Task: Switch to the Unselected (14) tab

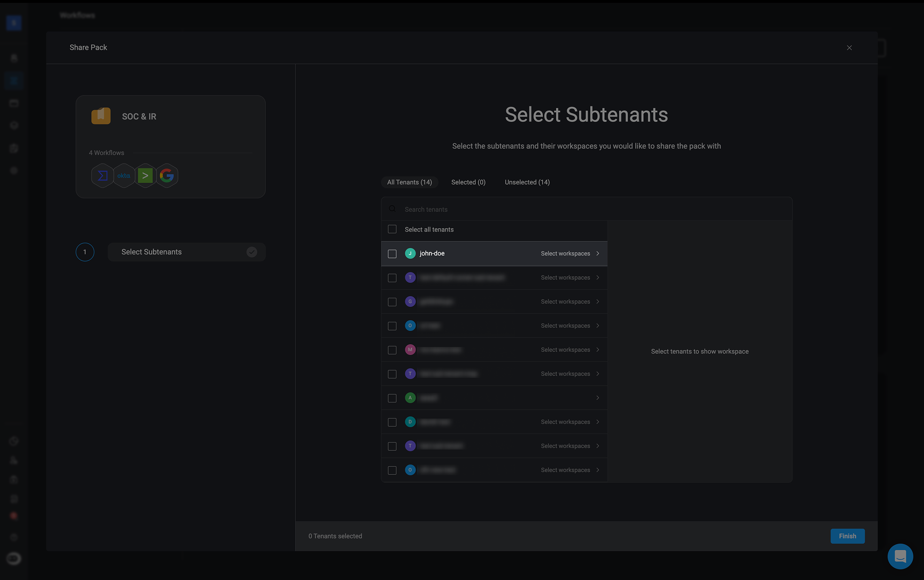Action: 527,182
